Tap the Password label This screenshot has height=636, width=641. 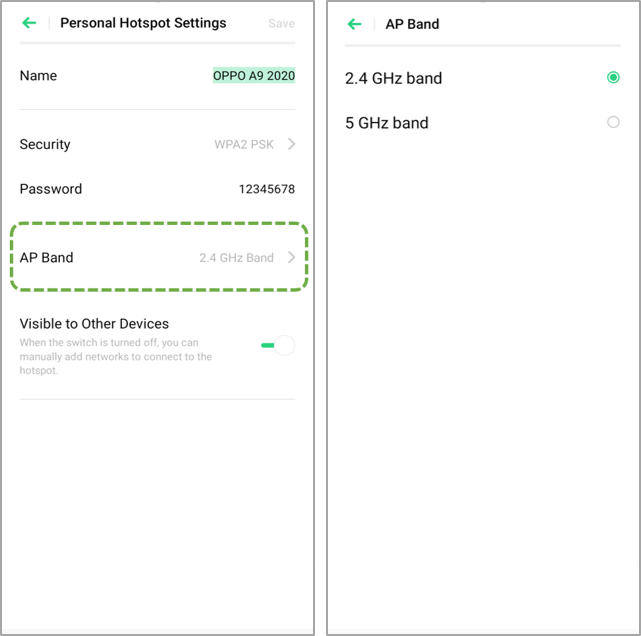click(51, 189)
